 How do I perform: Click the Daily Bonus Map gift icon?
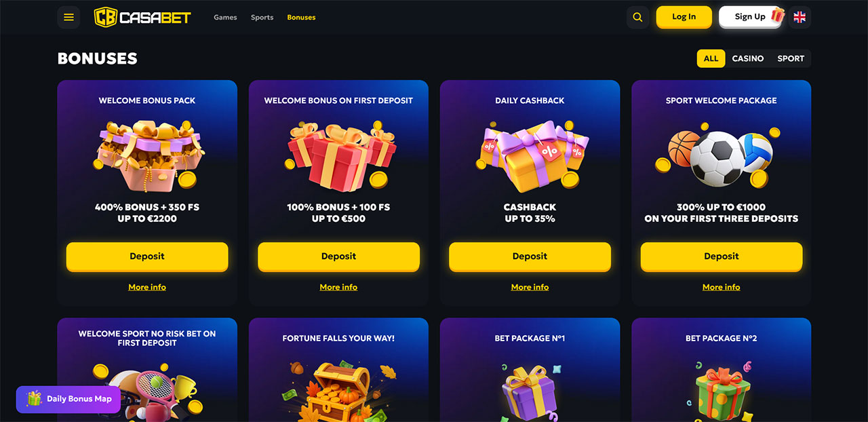click(x=34, y=399)
